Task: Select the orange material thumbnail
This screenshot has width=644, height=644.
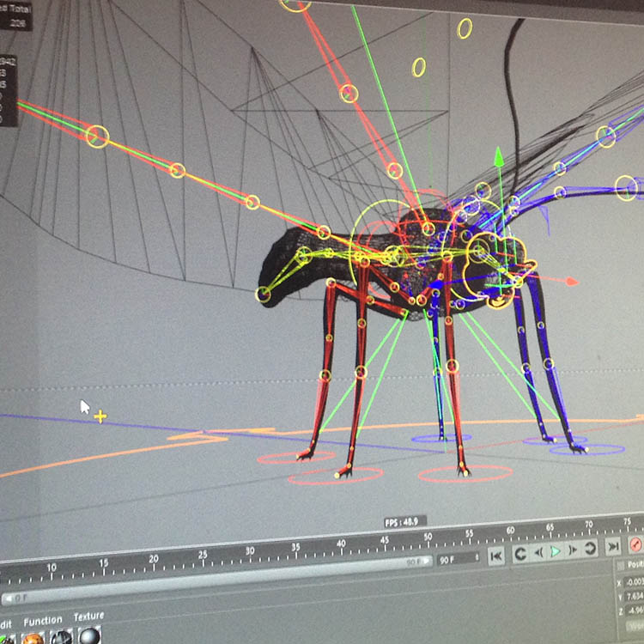Action: point(32,638)
